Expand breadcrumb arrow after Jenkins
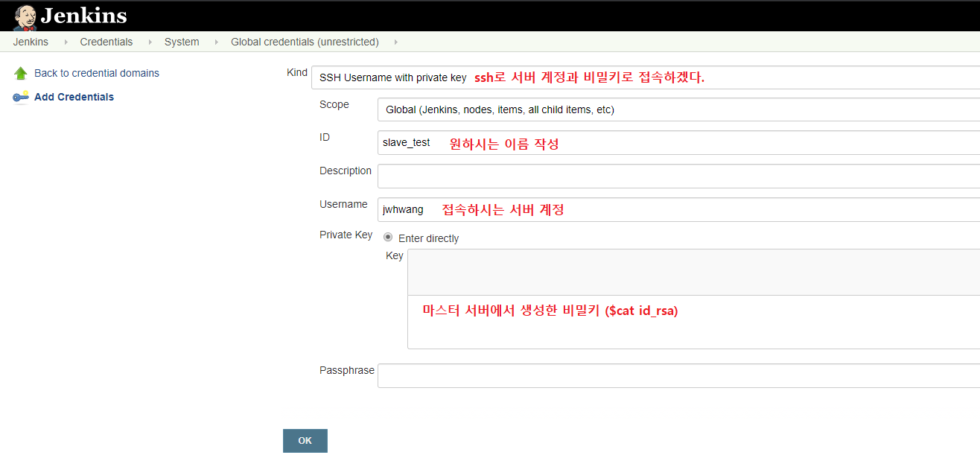This screenshot has height=458, width=980. [66, 42]
